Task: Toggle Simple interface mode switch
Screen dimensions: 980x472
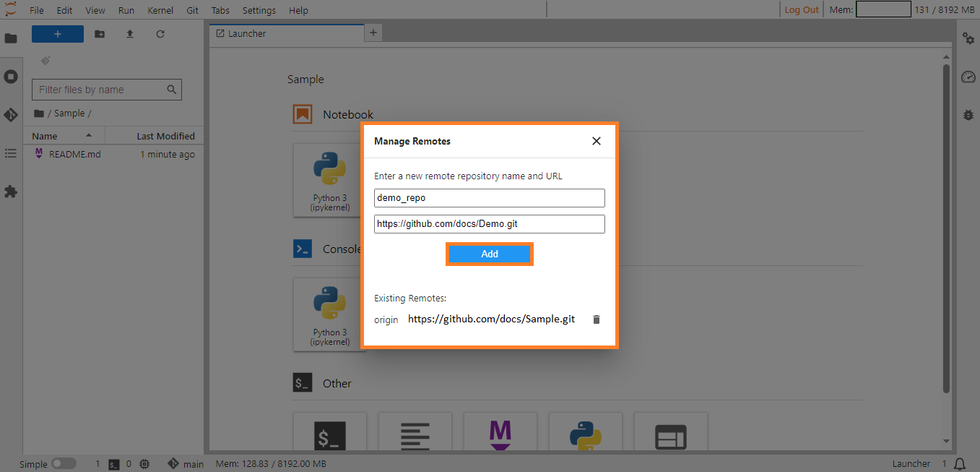Action: pyautogui.click(x=64, y=463)
